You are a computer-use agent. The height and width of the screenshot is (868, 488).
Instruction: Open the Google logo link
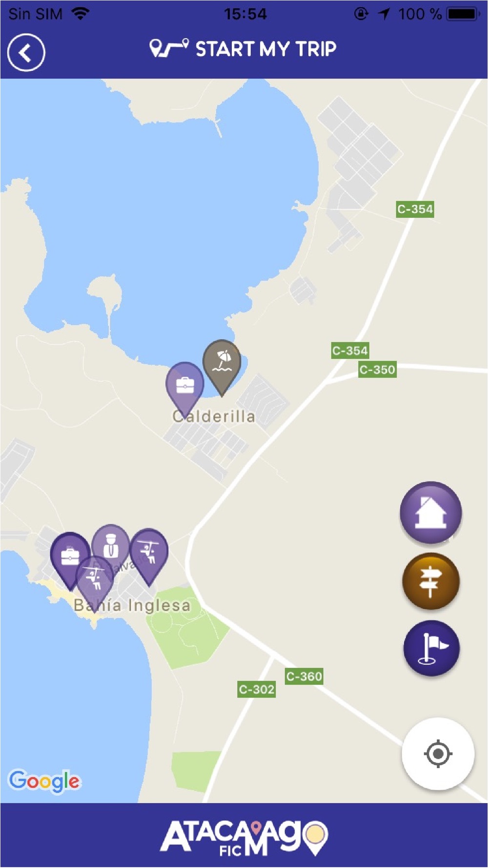coord(44,782)
